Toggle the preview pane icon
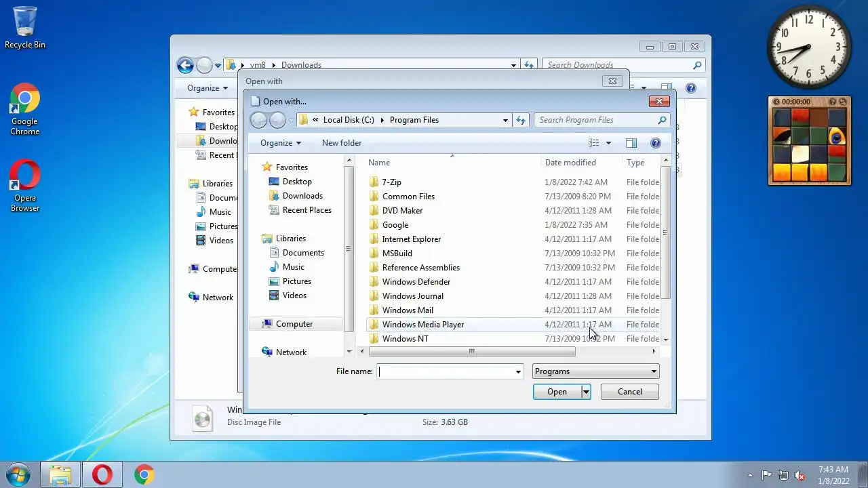The width and height of the screenshot is (868, 488). [x=631, y=143]
